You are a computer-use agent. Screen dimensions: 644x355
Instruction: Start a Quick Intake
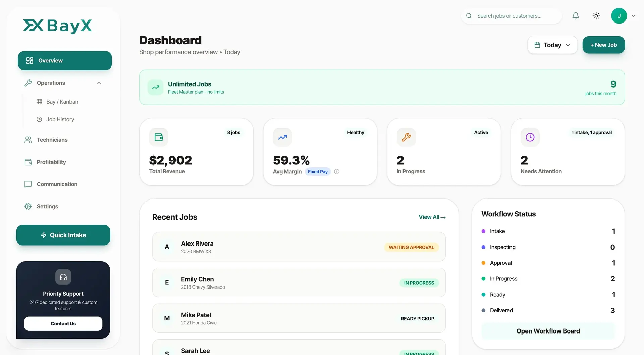tap(63, 235)
